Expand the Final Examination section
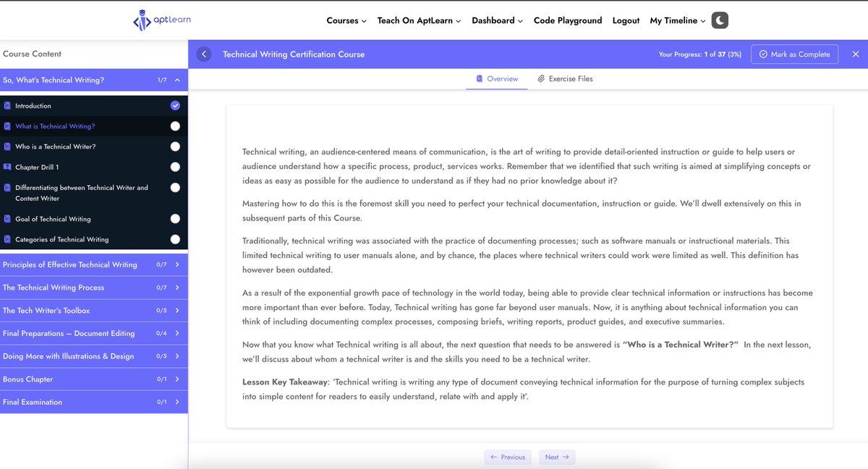 click(x=94, y=402)
